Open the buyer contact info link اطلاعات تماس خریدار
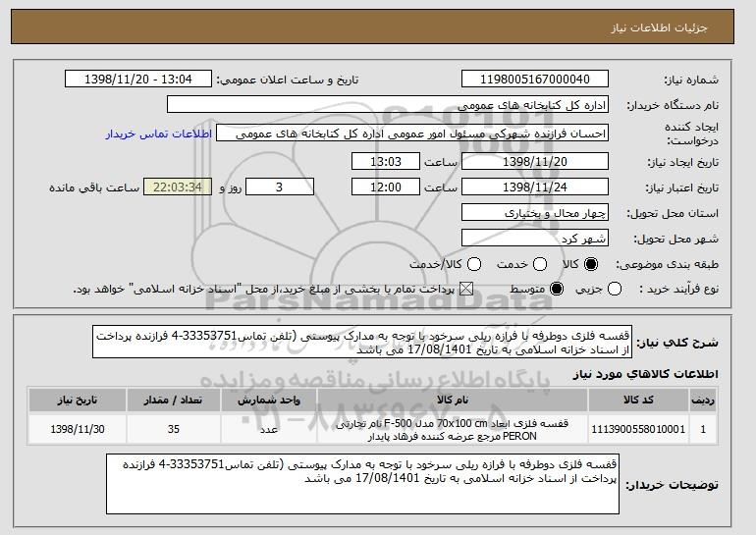Viewport: 756px width, 535px height. 159,134
